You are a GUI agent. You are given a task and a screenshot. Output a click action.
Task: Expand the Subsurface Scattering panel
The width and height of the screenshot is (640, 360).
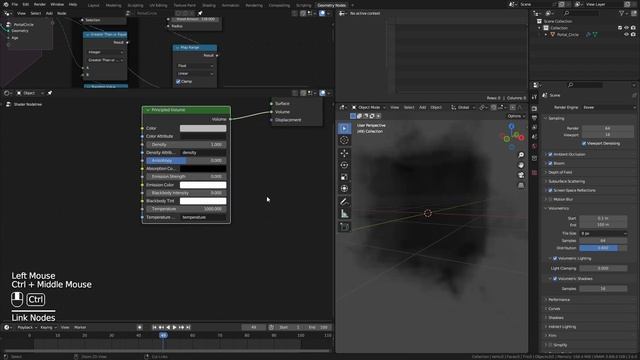click(566, 182)
